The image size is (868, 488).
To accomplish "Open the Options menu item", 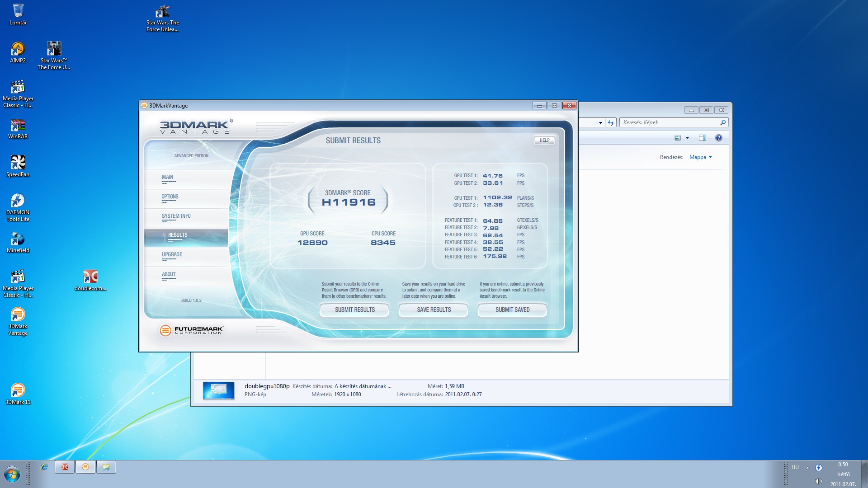I will point(170,197).
